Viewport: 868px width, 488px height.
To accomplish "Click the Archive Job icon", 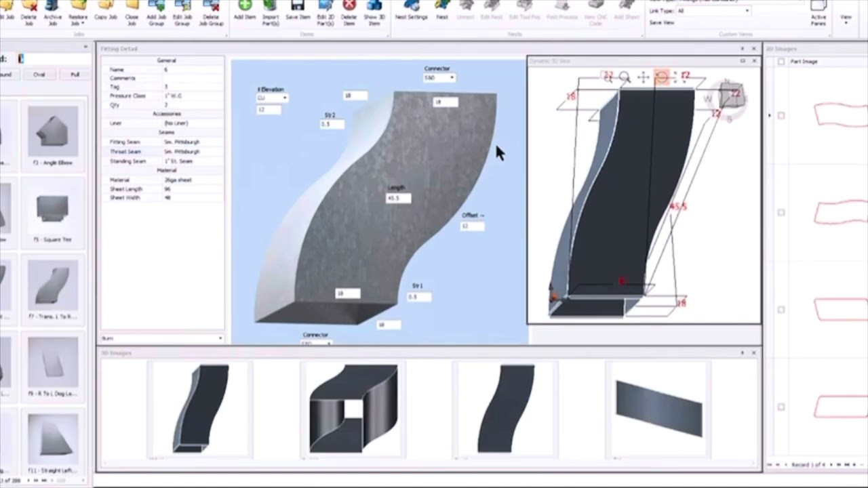I will coord(52,6).
